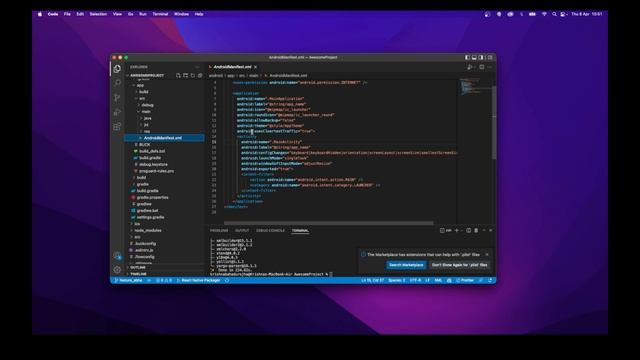The width and height of the screenshot is (640, 360).
Task: Click Search Marketplace button
Action: coord(406,265)
